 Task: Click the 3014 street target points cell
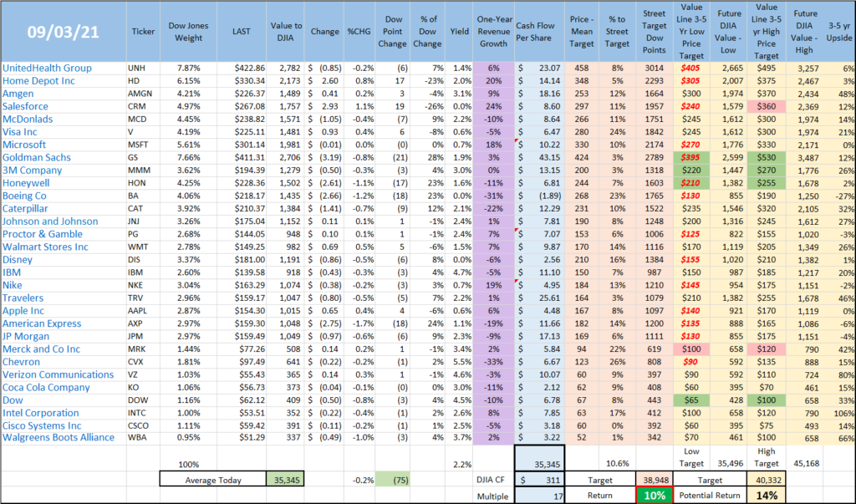pyautogui.click(x=654, y=69)
